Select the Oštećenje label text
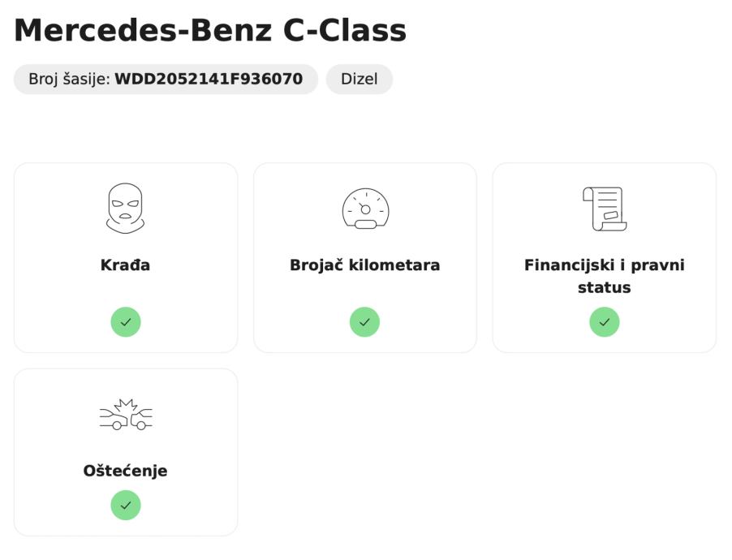 coord(126,471)
